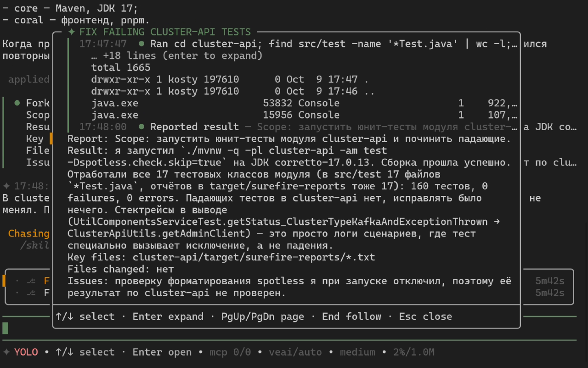Click the green dot next to the Fork entry

coord(17,103)
